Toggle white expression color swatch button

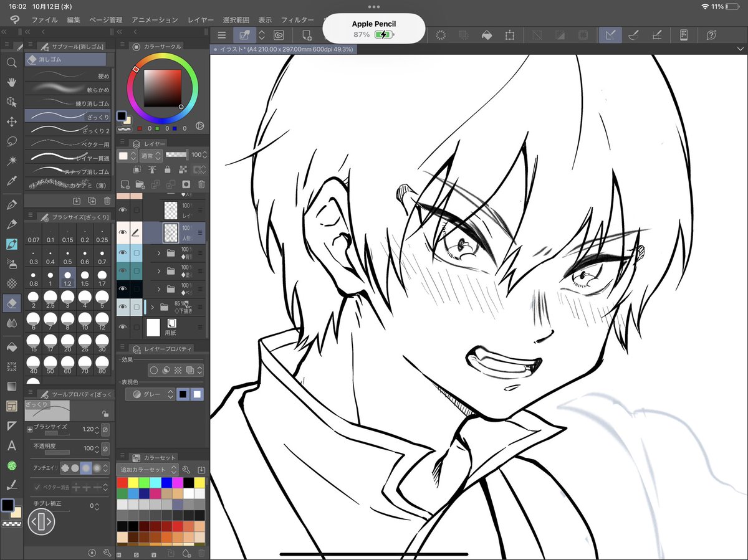(x=197, y=394)
